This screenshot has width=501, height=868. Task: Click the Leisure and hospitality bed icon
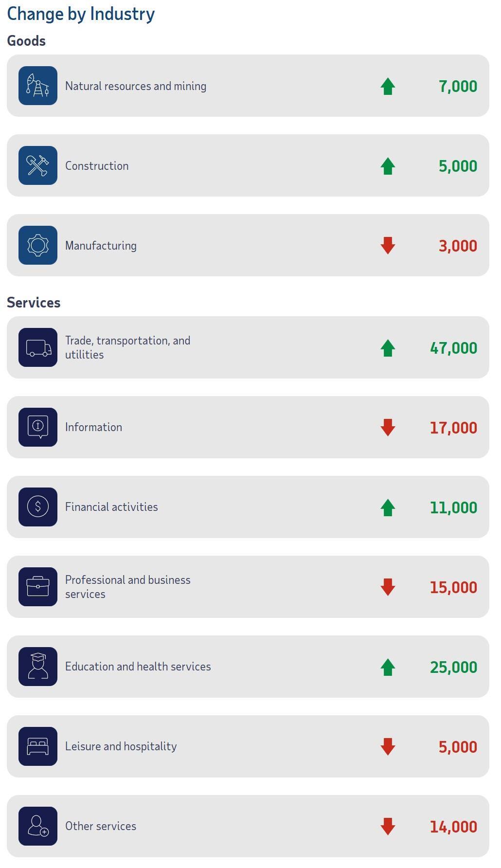coord(38,746)
